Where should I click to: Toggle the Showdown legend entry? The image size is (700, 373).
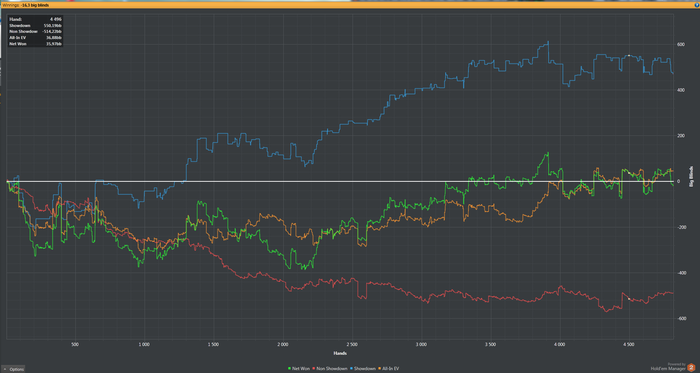(363, 369)
